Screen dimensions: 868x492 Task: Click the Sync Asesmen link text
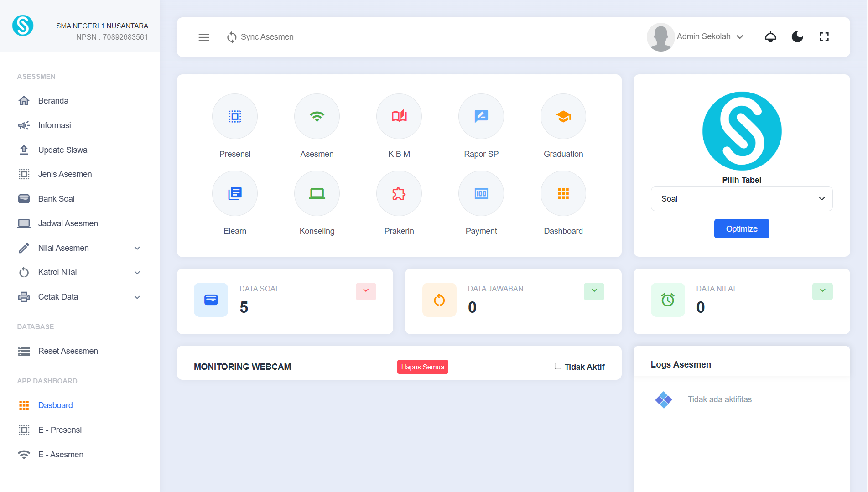click(x=267, y=37)
